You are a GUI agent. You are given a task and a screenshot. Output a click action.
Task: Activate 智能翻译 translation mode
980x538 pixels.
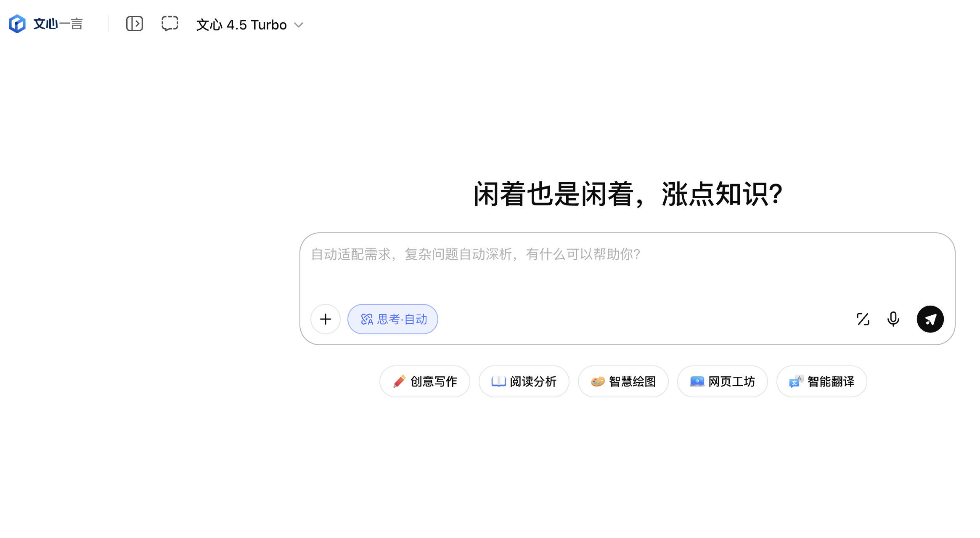(x=821, y=381)
